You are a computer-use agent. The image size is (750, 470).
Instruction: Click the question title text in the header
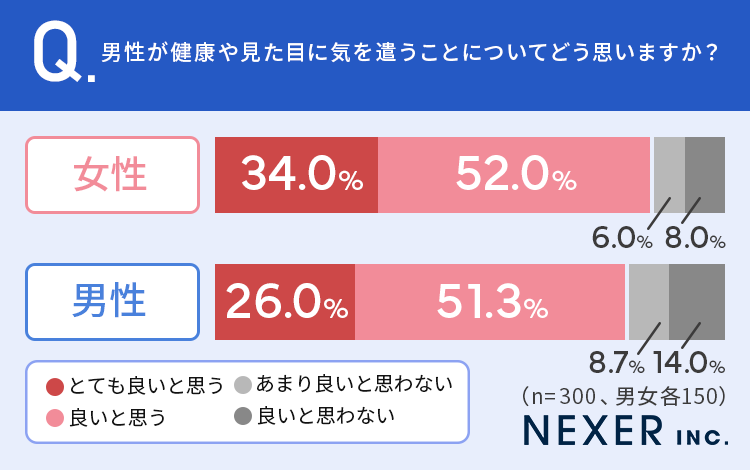tap(410, 52)
